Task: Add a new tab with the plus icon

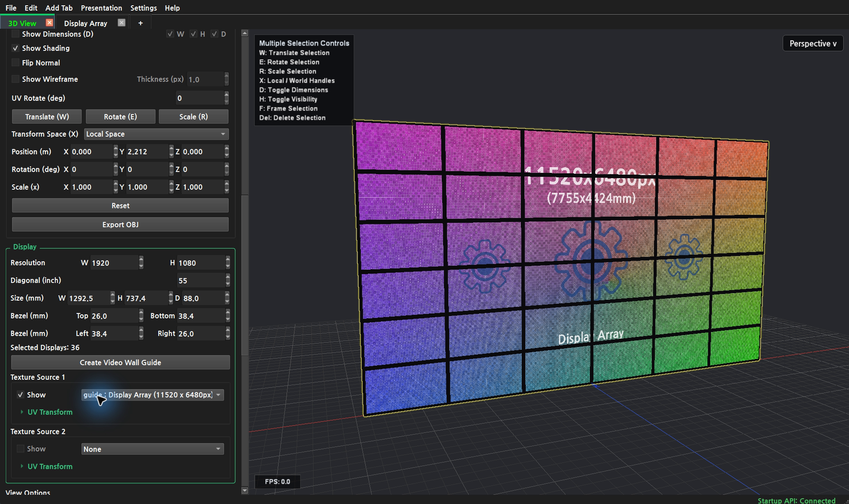Action: point(141,23)
